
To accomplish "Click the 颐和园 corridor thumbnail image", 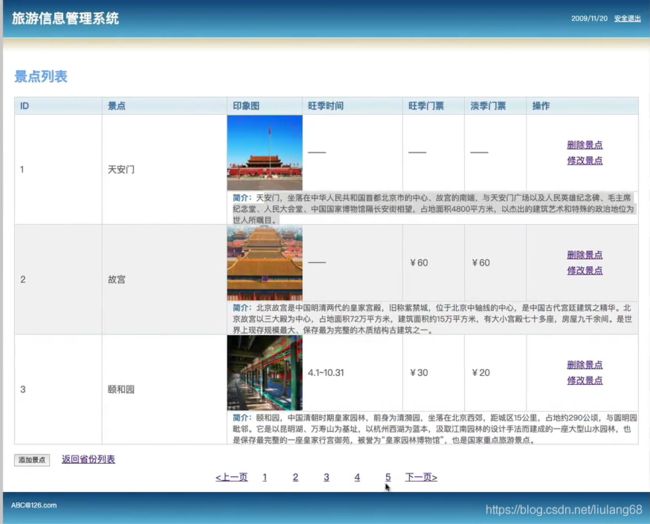I will pyautogui.click(x=264, y=372).
